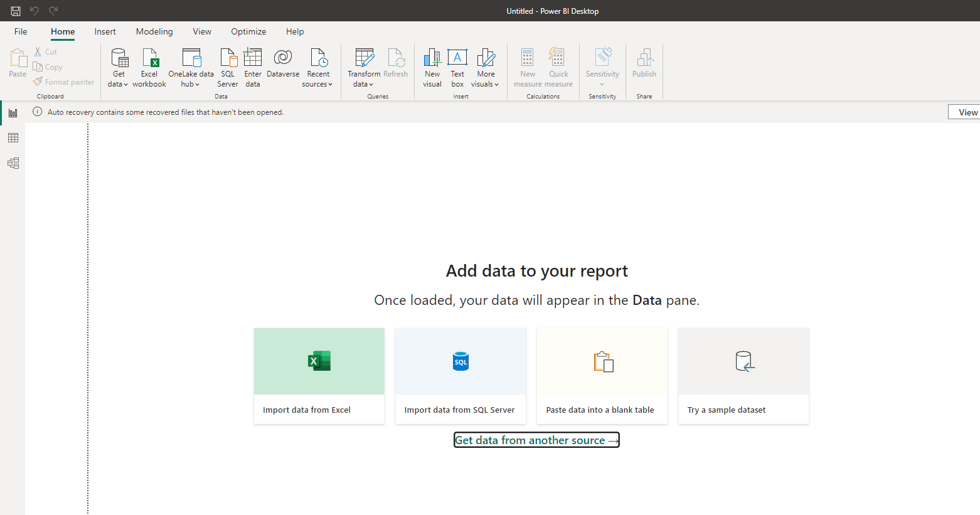Click the SQL database logo on card
The width and height of the screenshot is (980, 515).
(x=461, y=361)
